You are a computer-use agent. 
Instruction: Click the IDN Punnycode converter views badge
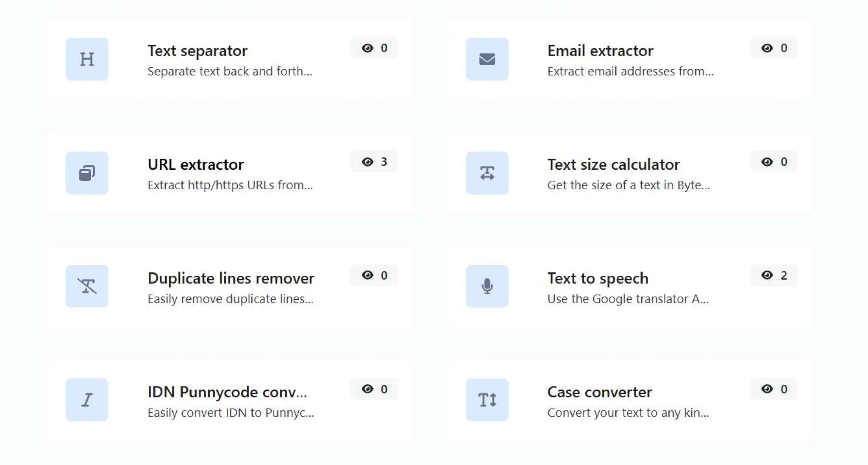click(x=374, y=389)
